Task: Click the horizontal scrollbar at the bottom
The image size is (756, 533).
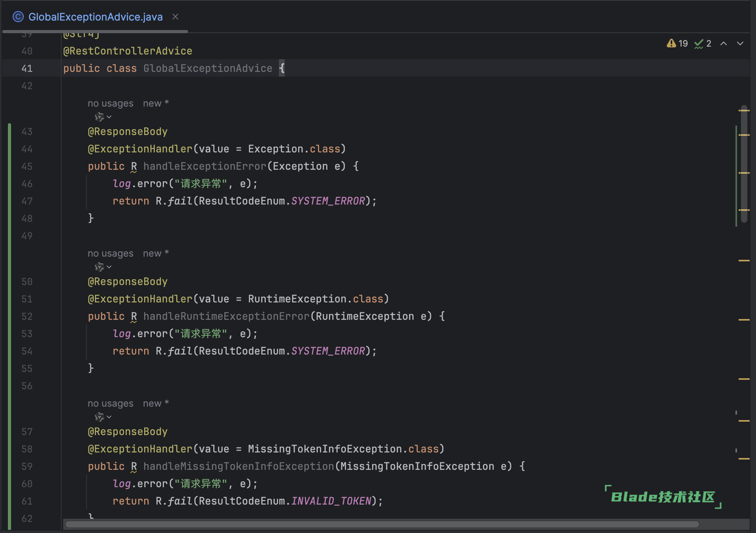Action: click(x=382, y=524)
